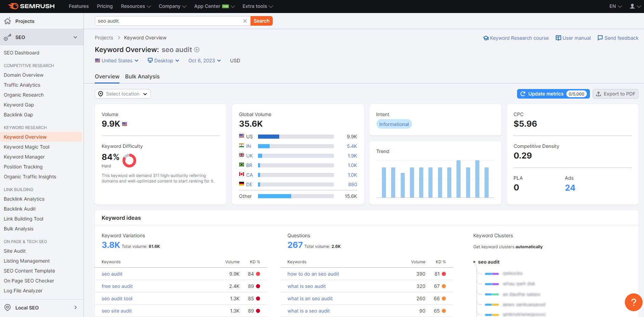Open Keyword Magic Tool in sidebar
This screenshot has width=644, height=317.
coord(27,147)
